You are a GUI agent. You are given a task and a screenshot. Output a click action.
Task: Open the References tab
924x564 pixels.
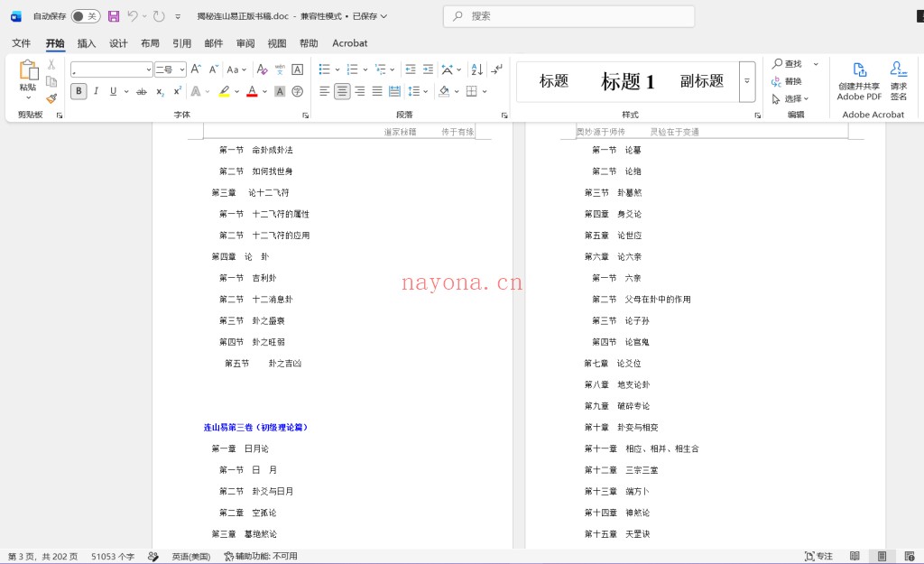click(181, 43)
